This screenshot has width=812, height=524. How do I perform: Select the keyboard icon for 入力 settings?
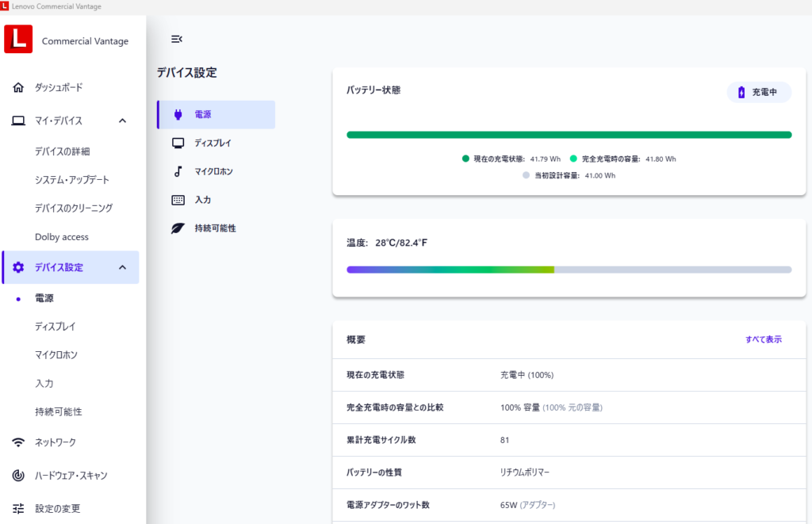[178, 200]
